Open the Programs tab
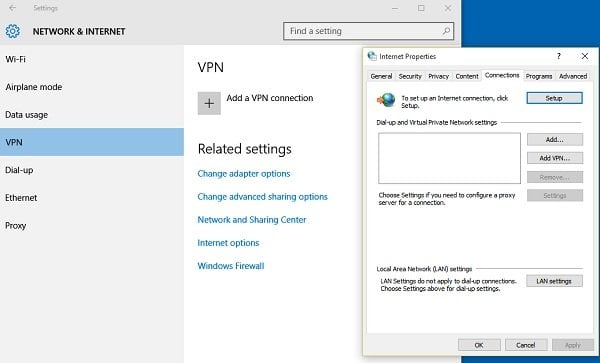 539,76
